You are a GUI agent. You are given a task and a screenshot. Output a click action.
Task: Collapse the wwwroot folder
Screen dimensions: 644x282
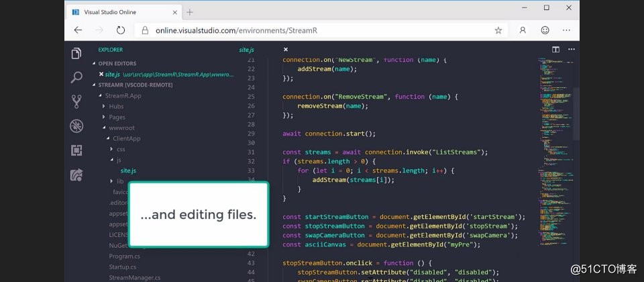(118, 128)
